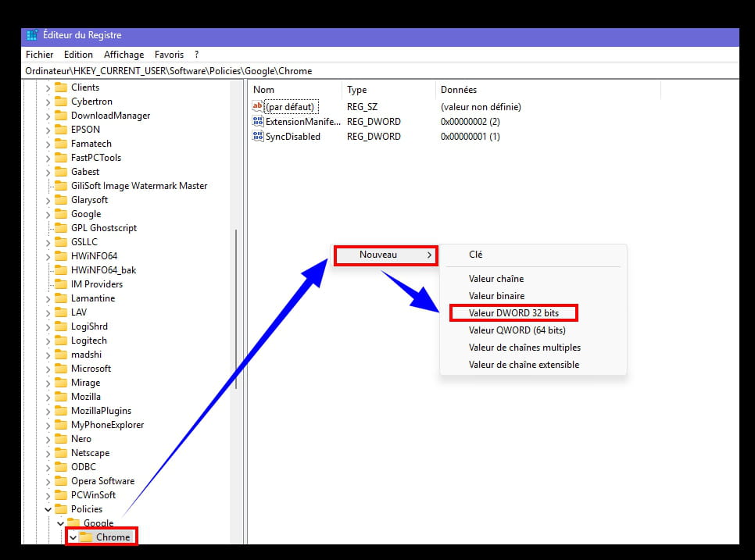Viewport: 755px width, 560px height.
Task: Expand the DownloadManager key
Action: coord(48,116)
